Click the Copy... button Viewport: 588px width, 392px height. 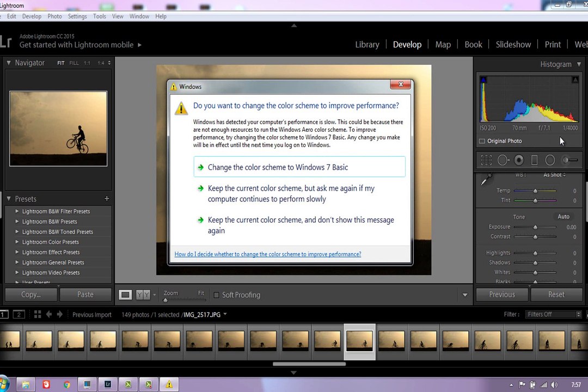coord(31,295)
